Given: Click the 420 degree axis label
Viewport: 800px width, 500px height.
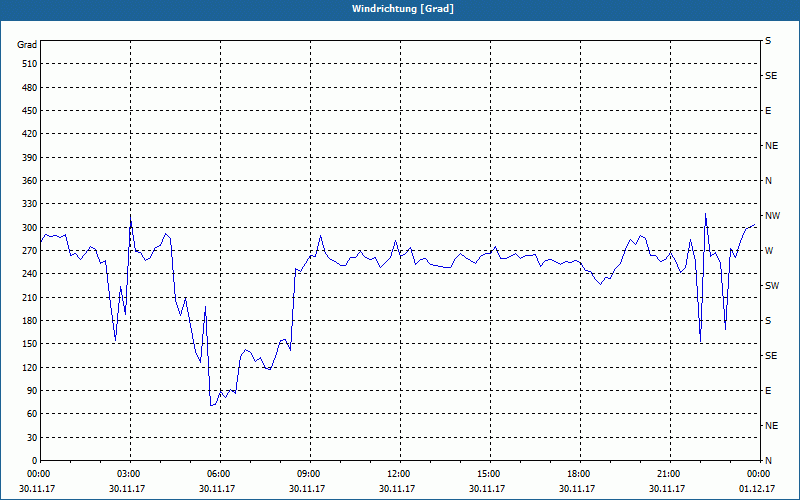Looking at the screenshot, I should click(30, 134).
